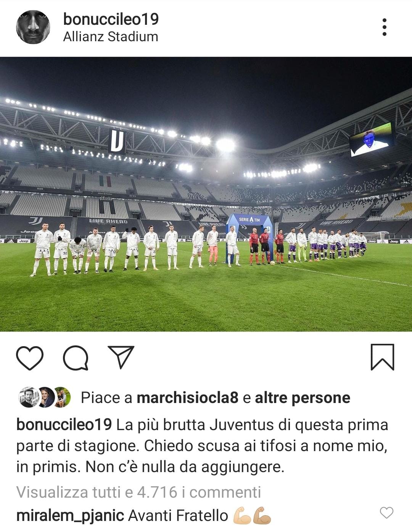The width and height of the screenshot is (412, 532).
Task: Tap Visualizza tutti e 4.716 i commenti
Action: [138, 492]
